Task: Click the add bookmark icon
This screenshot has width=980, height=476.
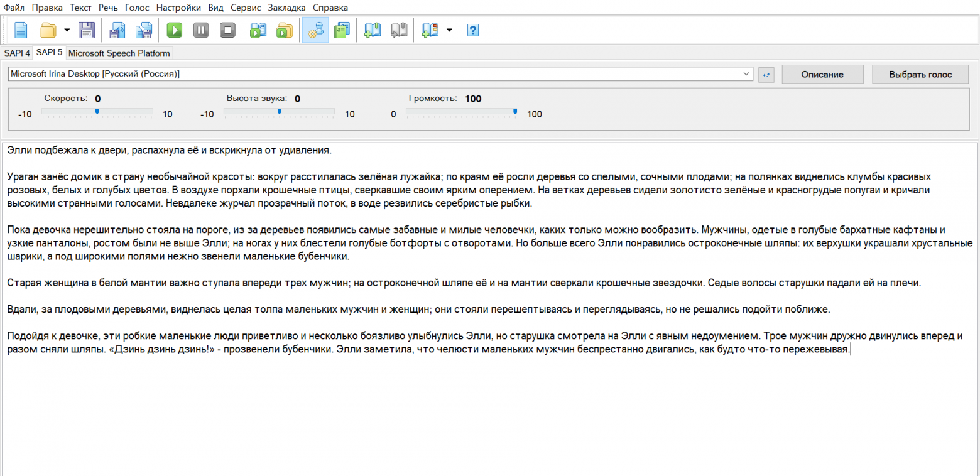Action: point(373,30)
